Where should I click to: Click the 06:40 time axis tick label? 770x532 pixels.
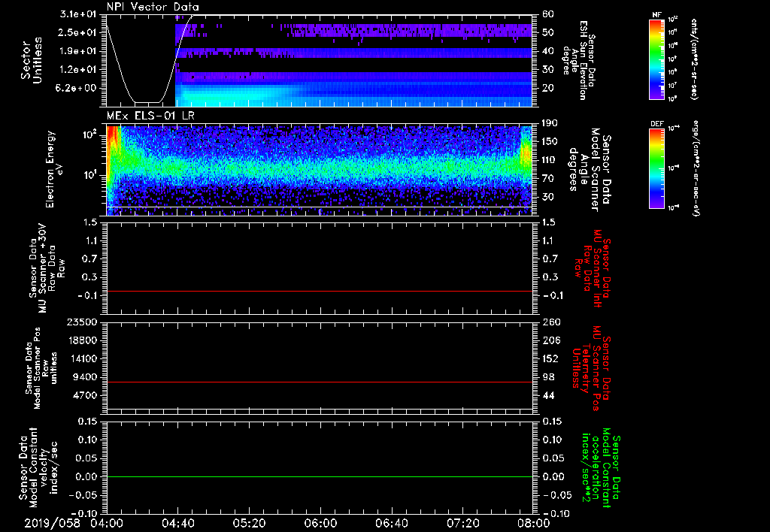pos(390,522)
